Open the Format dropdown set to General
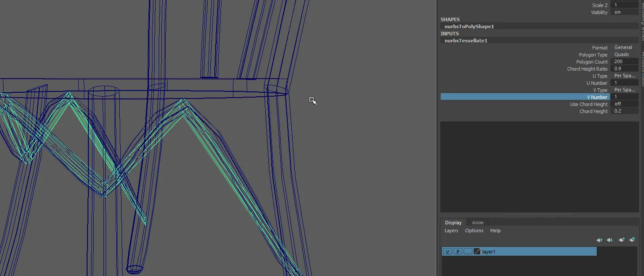Screen dimensions: 644x276 [624, 48]
